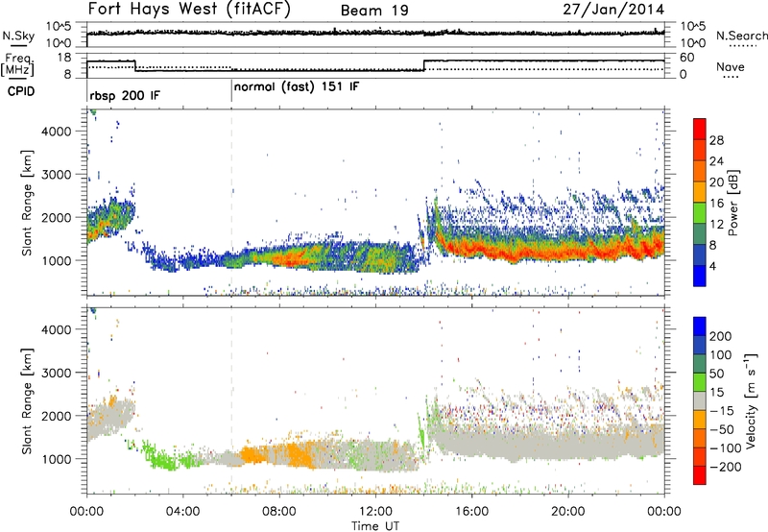
Task: Pick the 20–24 dB orange Power swatch
Action: pyautogui.click(x=700, y=171)
